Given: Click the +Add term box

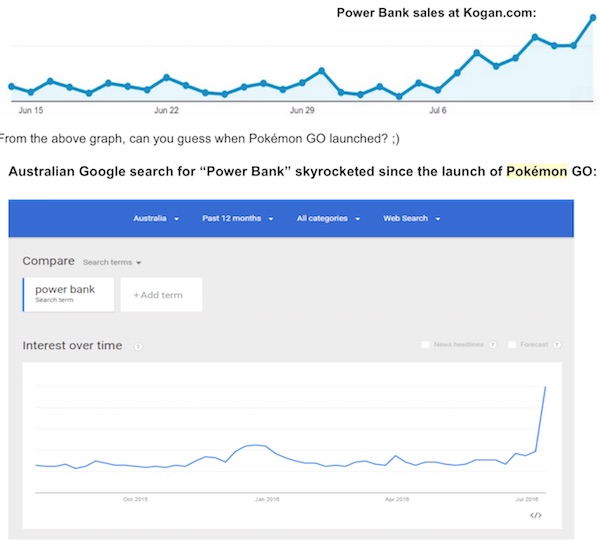Looking at the screenshot, I should coord(161,295).
